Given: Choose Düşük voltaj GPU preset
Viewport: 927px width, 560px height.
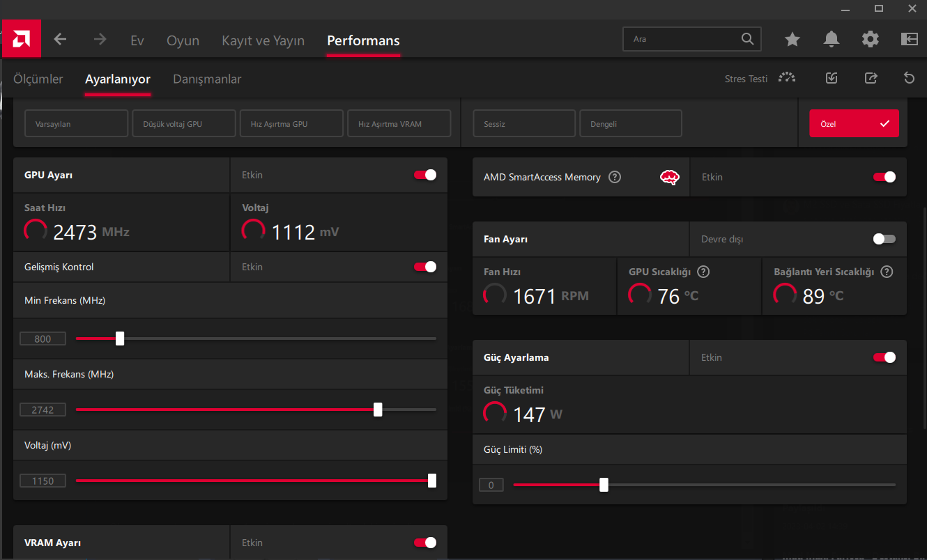Looking at the screenshot, I should pos(184,123).
